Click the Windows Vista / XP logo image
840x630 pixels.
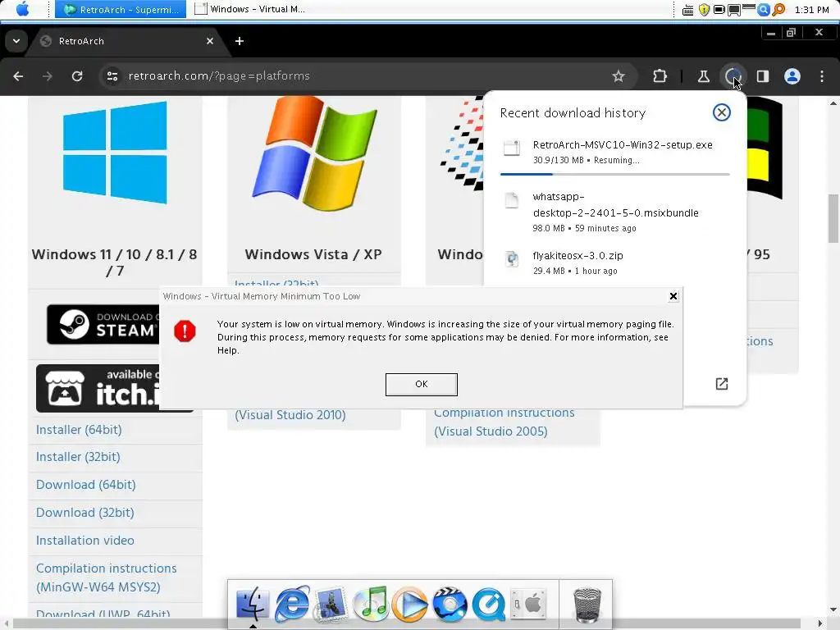(x=314, y=154)
